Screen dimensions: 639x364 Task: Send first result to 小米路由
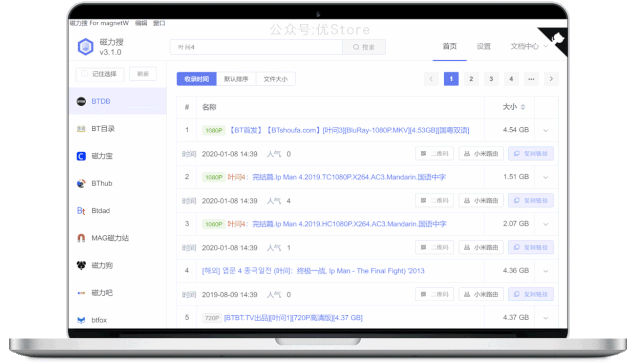coord(481,154)
